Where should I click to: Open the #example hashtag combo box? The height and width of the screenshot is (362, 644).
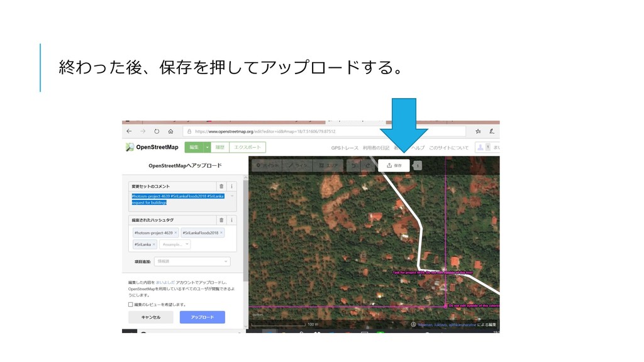point(175,244)
